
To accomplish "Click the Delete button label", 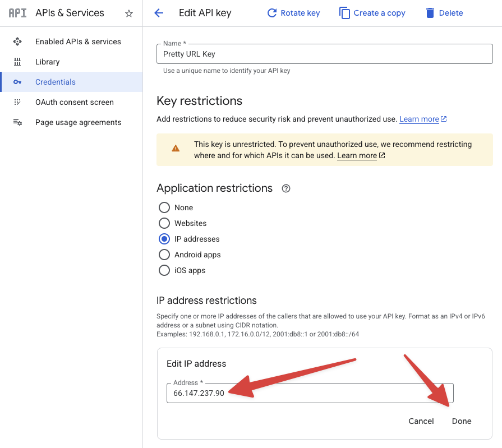I will pyautogui.click(x=451, y=13).
